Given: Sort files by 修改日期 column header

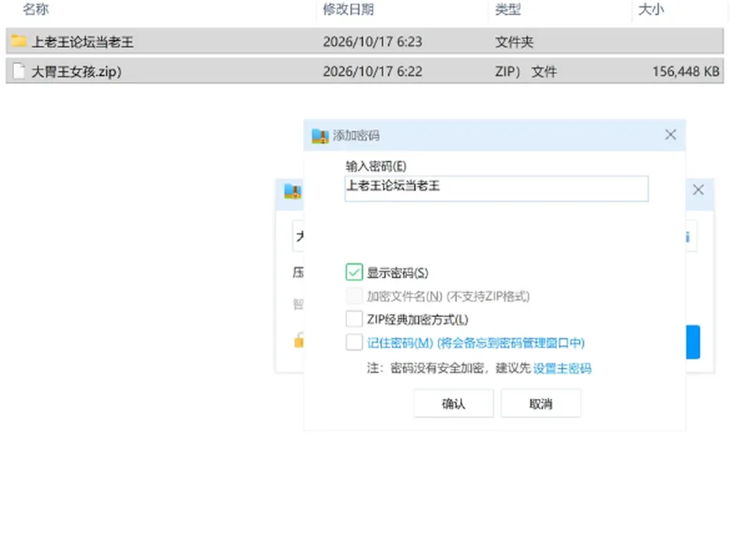Looking at the screenshot, I should (348, 9).
